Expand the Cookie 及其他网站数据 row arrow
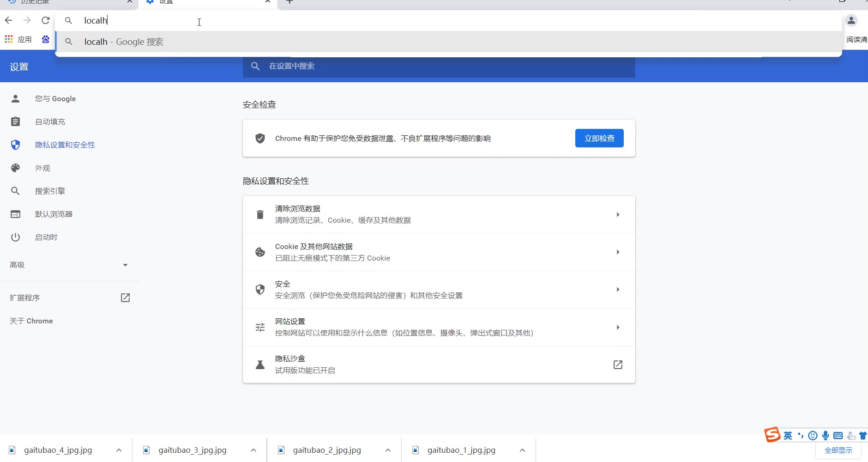This screenshot has height=462, width=868. click(x=618, y=252)
